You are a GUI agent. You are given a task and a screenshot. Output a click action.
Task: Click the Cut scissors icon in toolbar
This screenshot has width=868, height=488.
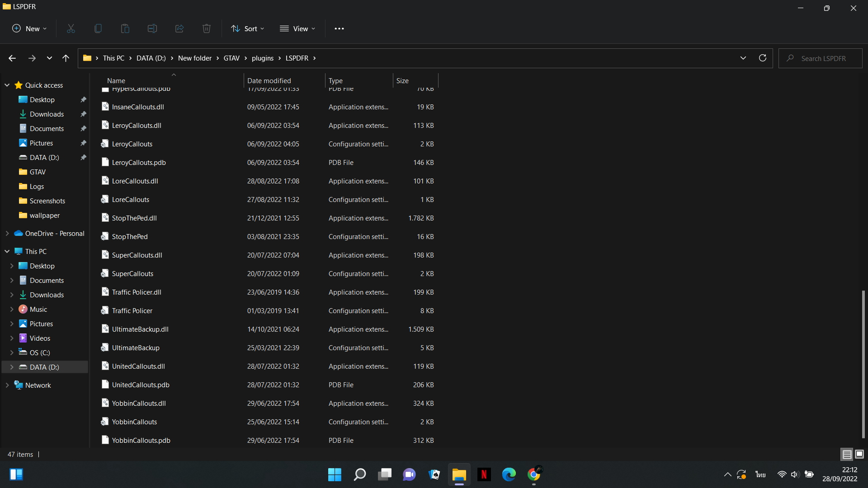(x=71, y=28)
